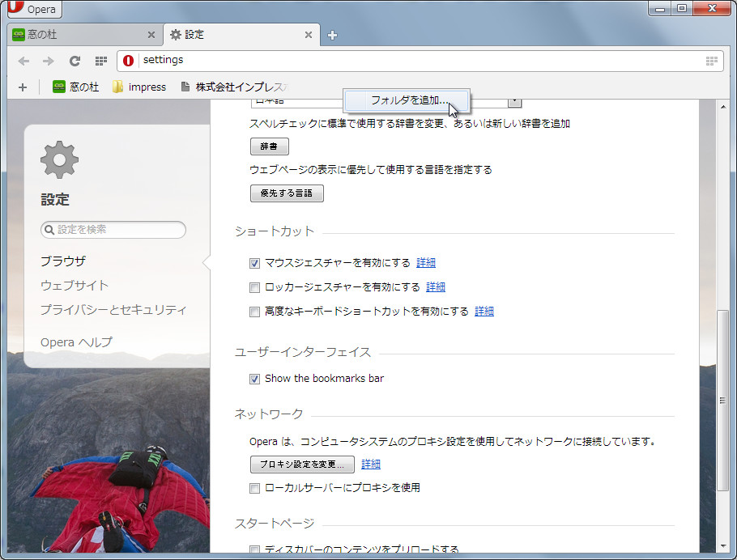Switch to the 窓の杜 tab
The width and height of the screenshot is (737, 560).
84,35
